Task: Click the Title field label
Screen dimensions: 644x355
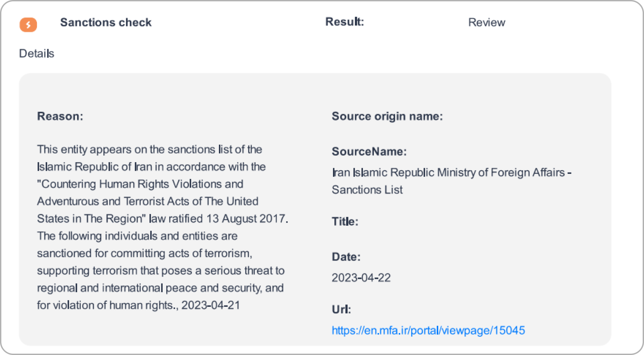Action: tap(345, 221)
